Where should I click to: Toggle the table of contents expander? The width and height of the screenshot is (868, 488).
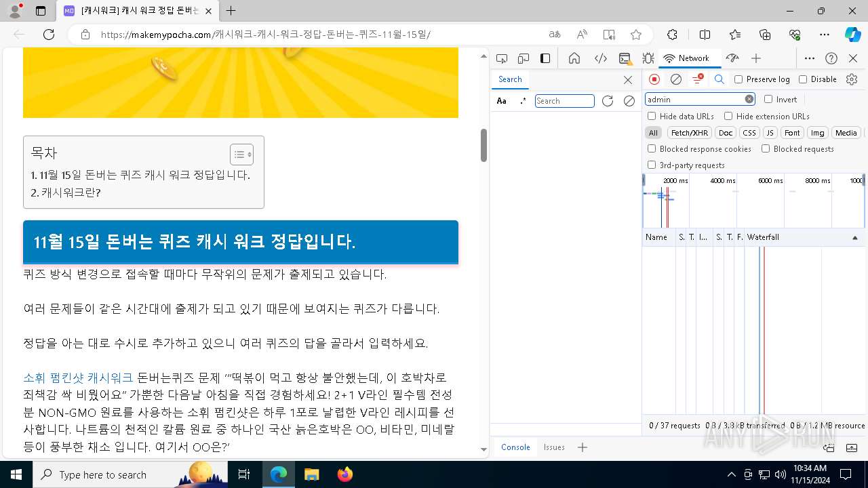(x=242, y=155)
